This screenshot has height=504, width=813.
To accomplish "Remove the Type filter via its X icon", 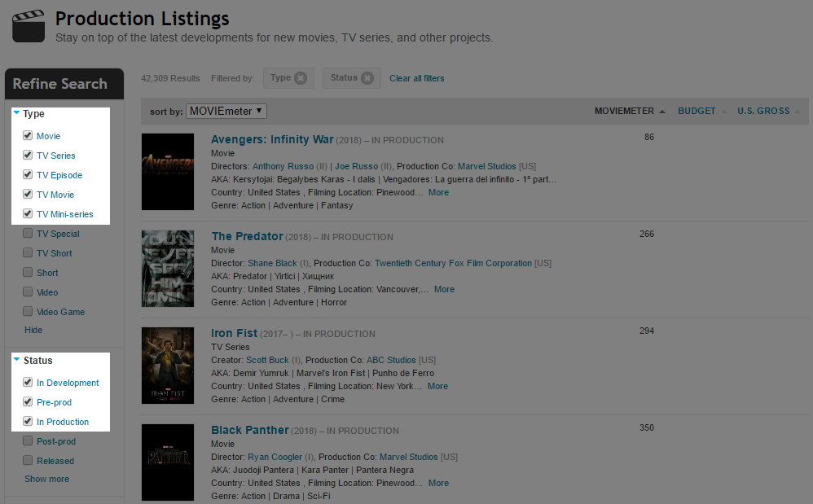I will [x=301, y=78].
